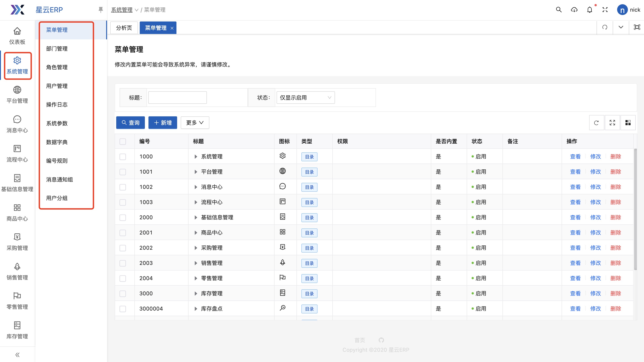Open the 状态 仅显示启用 dropdown

pyautogui.click(x=305, y=98)
